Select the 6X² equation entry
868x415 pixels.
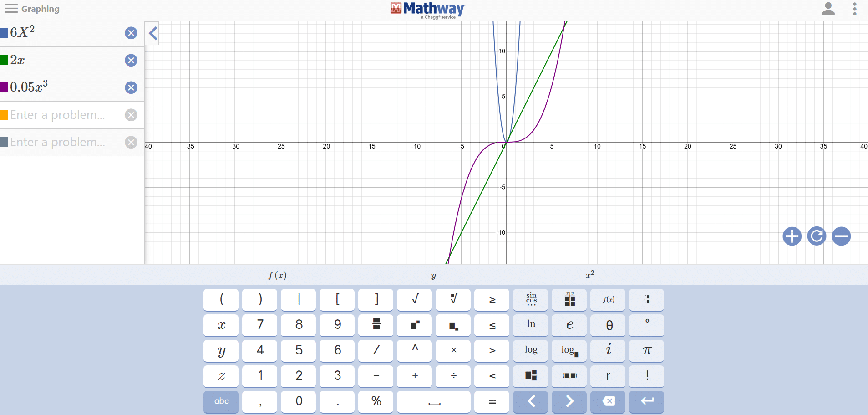pos(64,33)
